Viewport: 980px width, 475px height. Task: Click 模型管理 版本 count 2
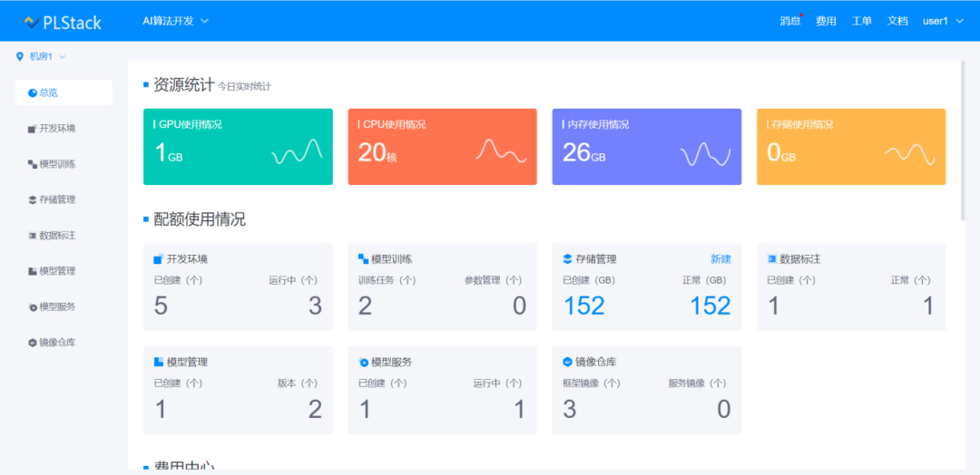pyautogui.click(x=315, y=410)
